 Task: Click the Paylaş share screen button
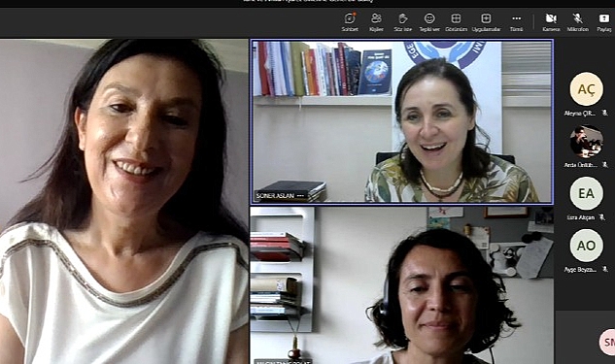[604, 22]
